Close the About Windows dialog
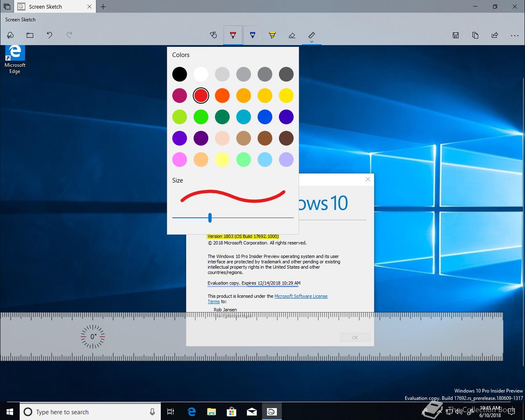The height and width of the screenshot is (420, 525). click(x=368, y=179)
